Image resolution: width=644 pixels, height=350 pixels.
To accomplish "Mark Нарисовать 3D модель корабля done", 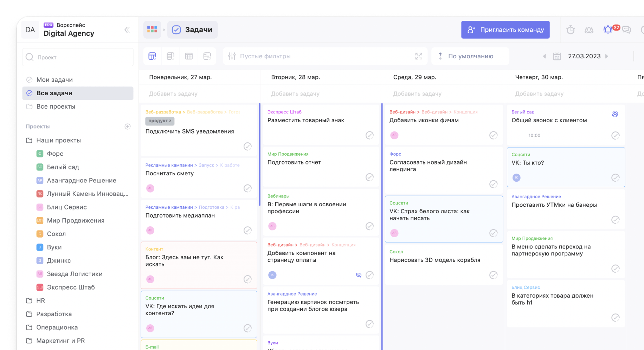I will click(x=494, y=275).
